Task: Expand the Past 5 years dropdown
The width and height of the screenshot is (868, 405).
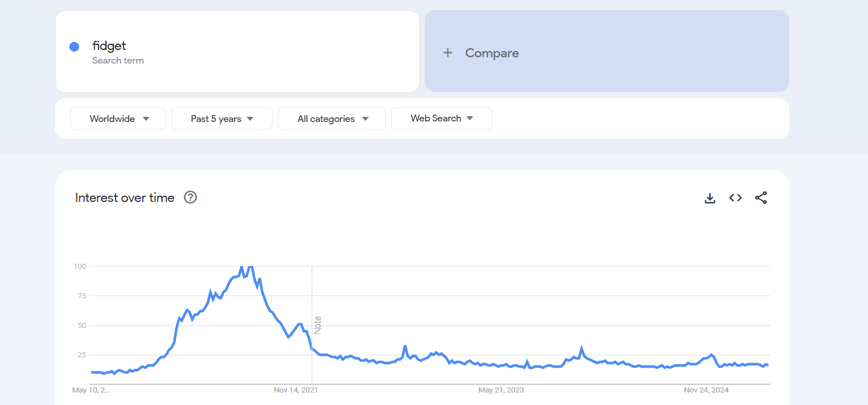Action: coord(222,119)
